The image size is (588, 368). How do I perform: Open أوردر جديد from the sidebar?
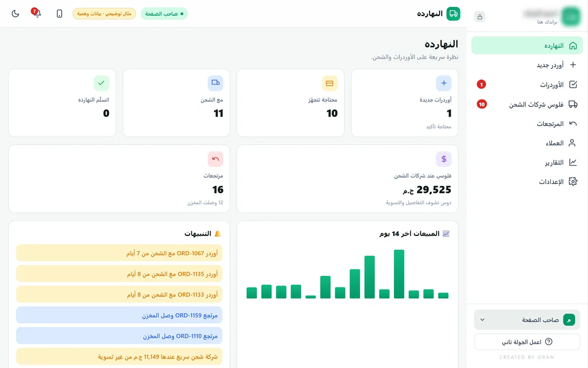coord(527,65)
